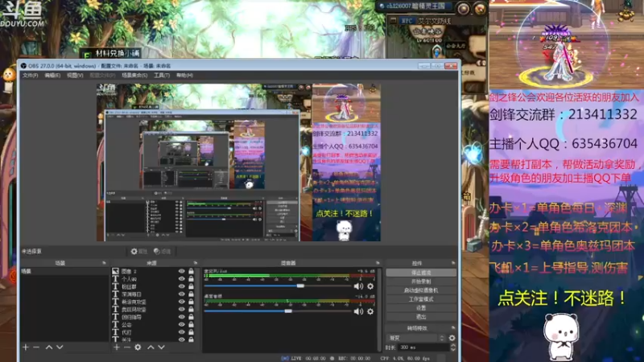Open the 视图(V) menu

(x=75, y=76)
